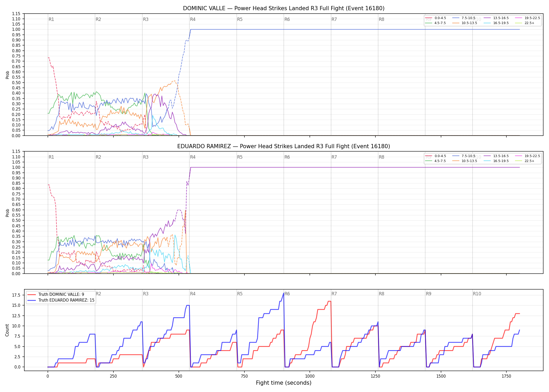Select 7.5-10.5 legend entry in Ramirez chart
549x392 pixels.
[x=464, y=156]
